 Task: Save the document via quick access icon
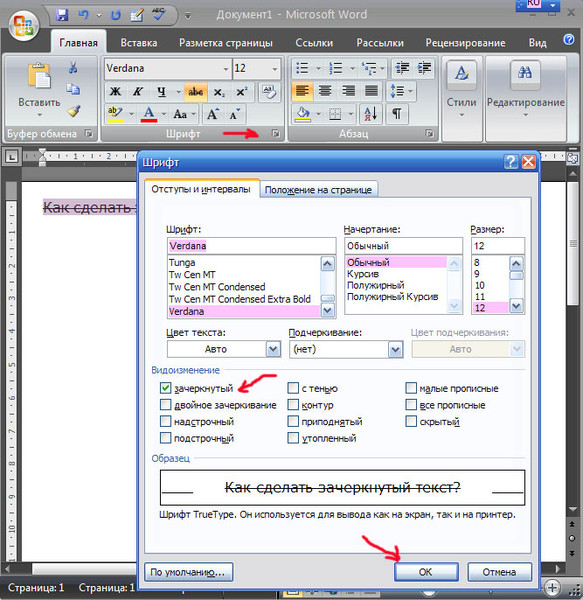62,15
